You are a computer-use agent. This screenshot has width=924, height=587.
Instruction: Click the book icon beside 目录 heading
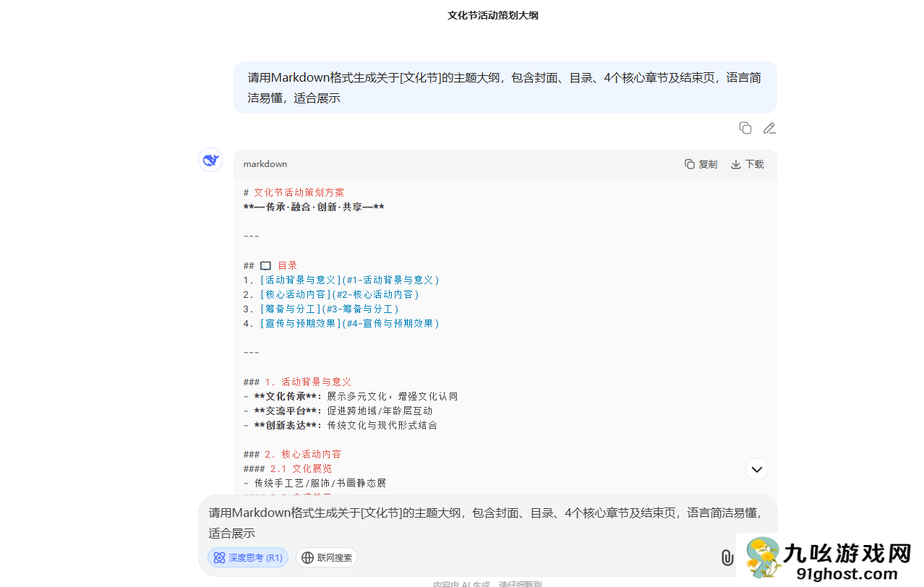(266, 265)
